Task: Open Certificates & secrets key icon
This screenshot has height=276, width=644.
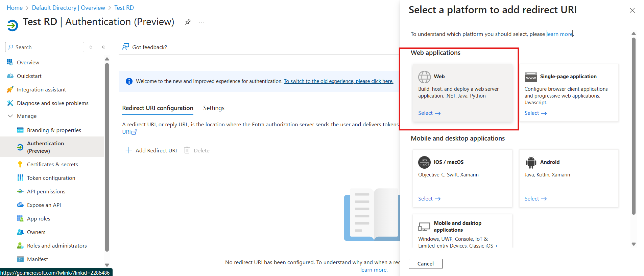Action: (20, 164)
